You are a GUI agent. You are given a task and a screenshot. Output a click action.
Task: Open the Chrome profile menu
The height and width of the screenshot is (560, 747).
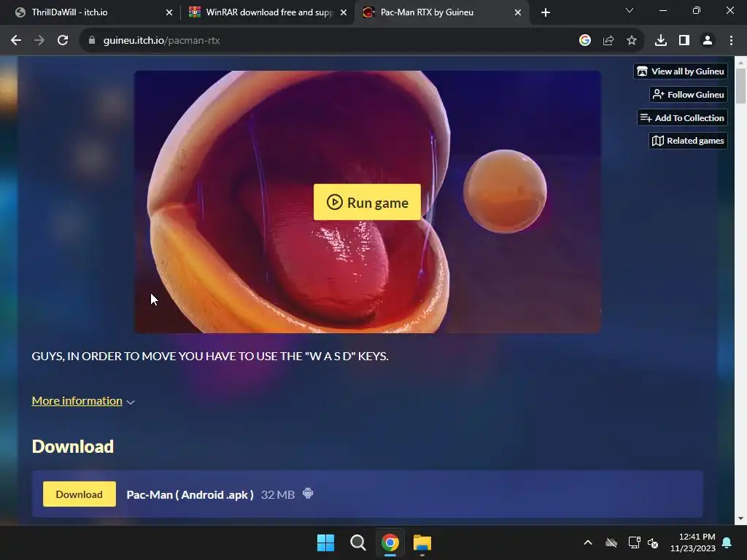pos(708,41)
